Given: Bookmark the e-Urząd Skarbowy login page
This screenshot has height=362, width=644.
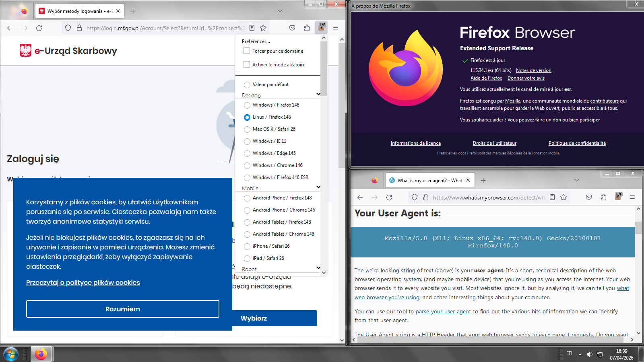Looking at the screenshot, I should (263, 28).
